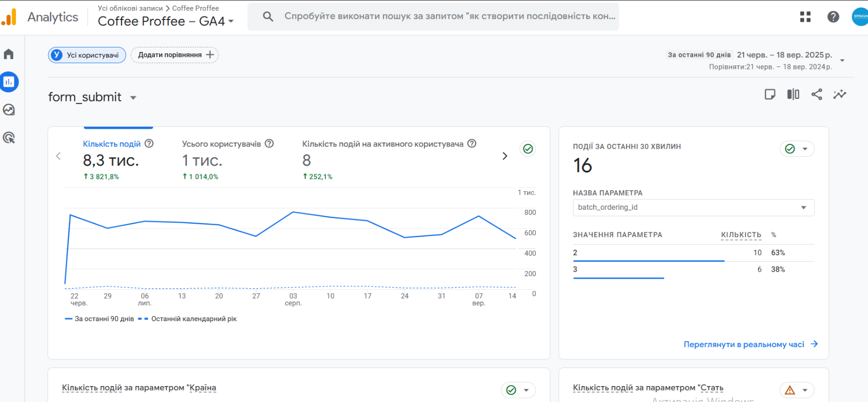Open the Insights sparkline icon
Viewport: 868px width, 402px height.
[x=839, y=94]
